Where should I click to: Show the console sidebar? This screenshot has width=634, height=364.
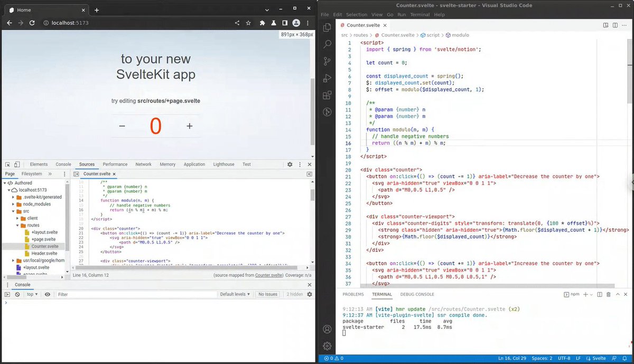(7, 294)
